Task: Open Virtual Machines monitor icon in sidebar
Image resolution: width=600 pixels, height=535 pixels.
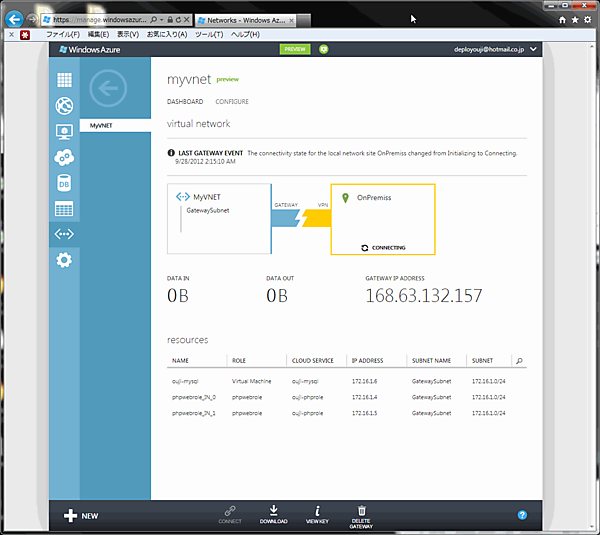Action: [x=64, y=132]
